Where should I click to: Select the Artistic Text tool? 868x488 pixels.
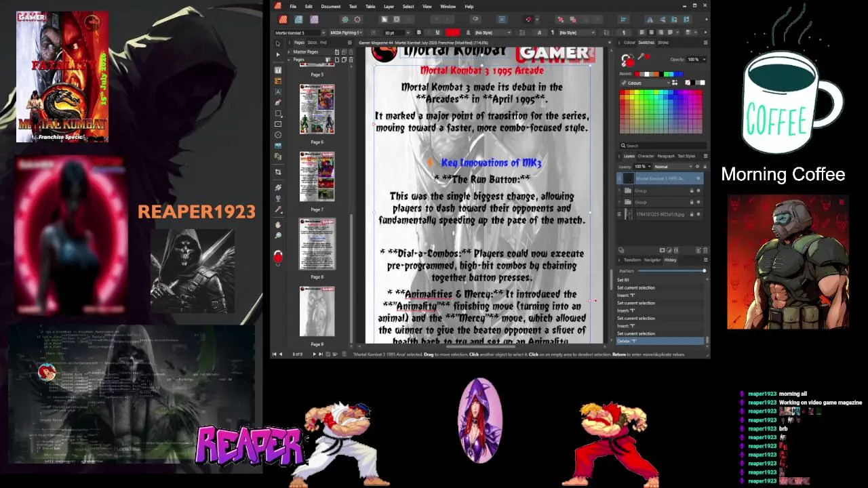click(278, 91)
